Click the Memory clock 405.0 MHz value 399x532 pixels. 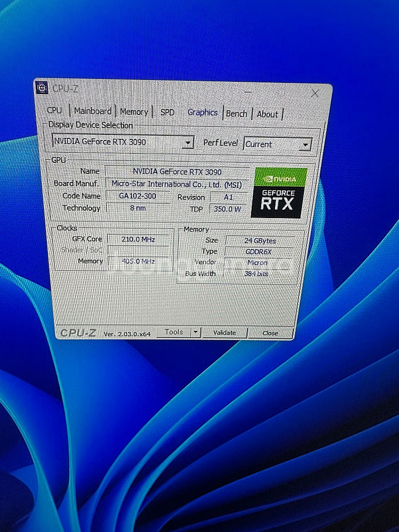click(138, 261)
